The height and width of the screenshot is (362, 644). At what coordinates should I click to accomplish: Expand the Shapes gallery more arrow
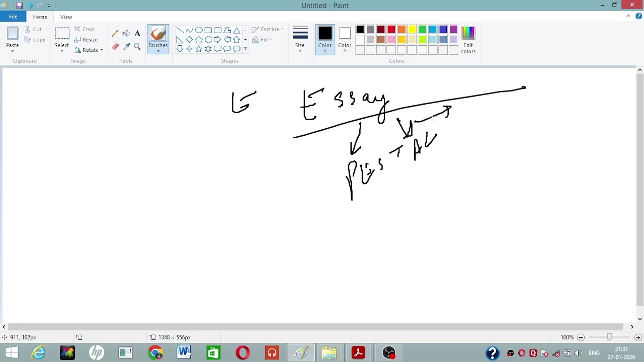(245, 49)
